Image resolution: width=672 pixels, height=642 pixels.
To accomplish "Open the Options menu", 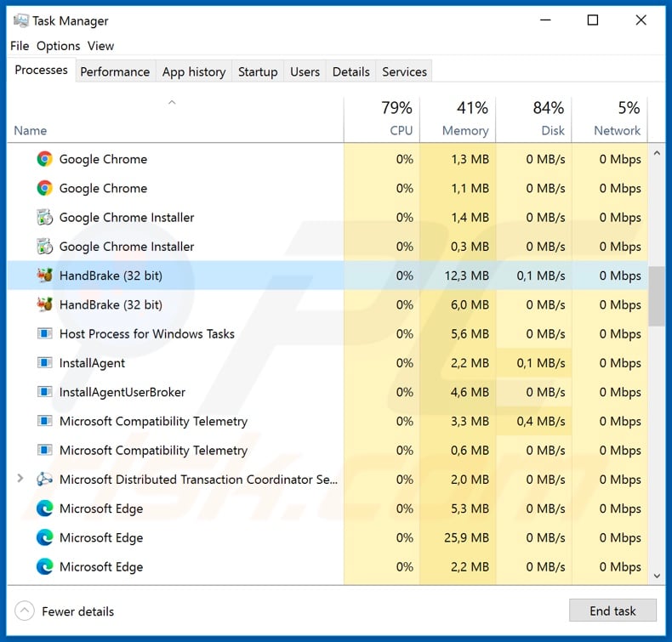I will pyautogui.click(x=59, y=46).
